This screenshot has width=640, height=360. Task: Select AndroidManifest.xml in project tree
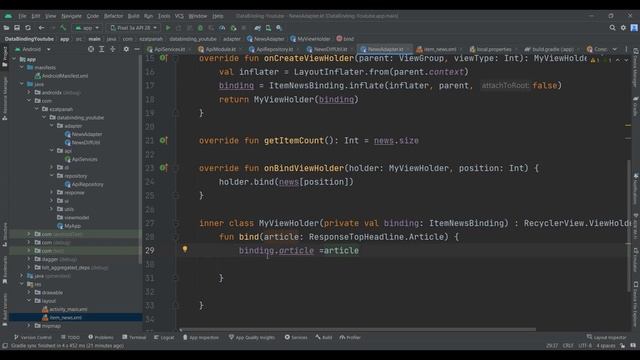61,76
